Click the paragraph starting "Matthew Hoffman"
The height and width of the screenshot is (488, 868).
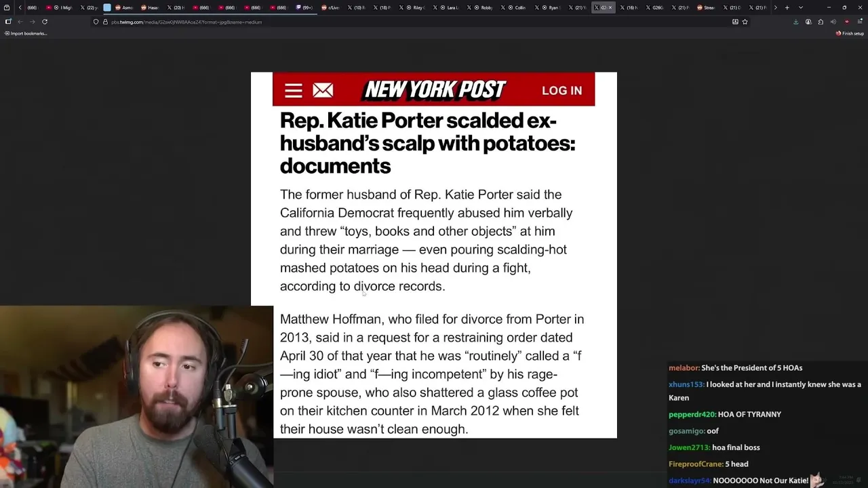click(431, 374)
